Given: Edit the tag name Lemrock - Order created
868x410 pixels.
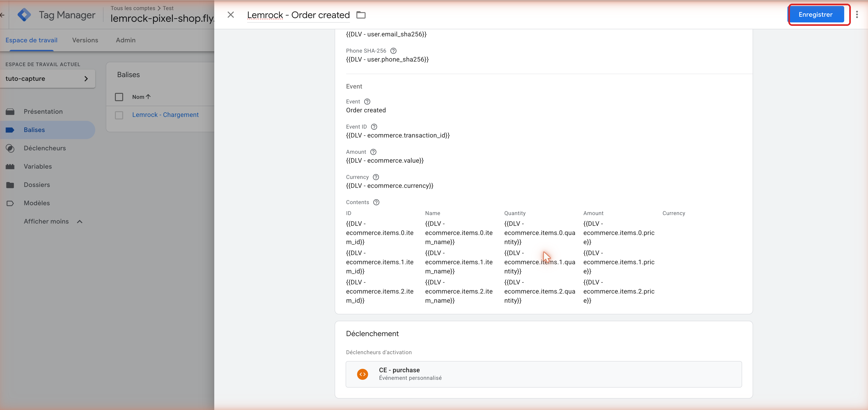Looking at the screenshot, I should pyautogui.click(x=298, y=15).
